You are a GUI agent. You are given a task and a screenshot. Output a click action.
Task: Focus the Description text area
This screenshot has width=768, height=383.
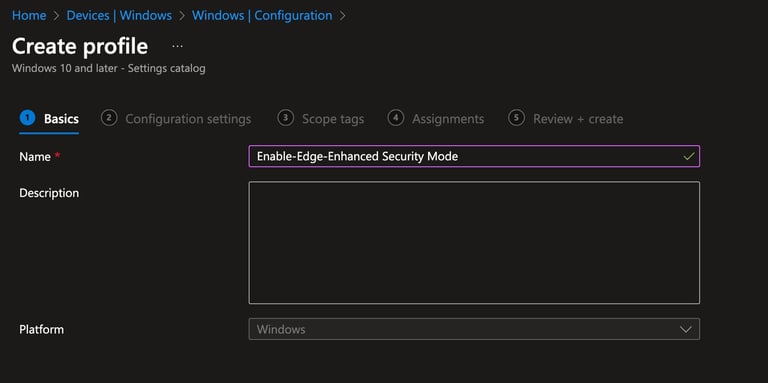click(x=474, y=243)
